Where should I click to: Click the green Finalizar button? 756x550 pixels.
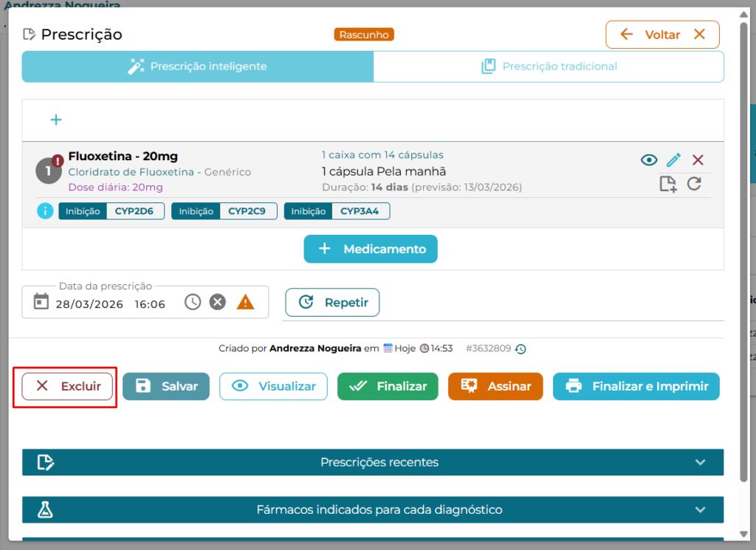(x=388, y=386)
